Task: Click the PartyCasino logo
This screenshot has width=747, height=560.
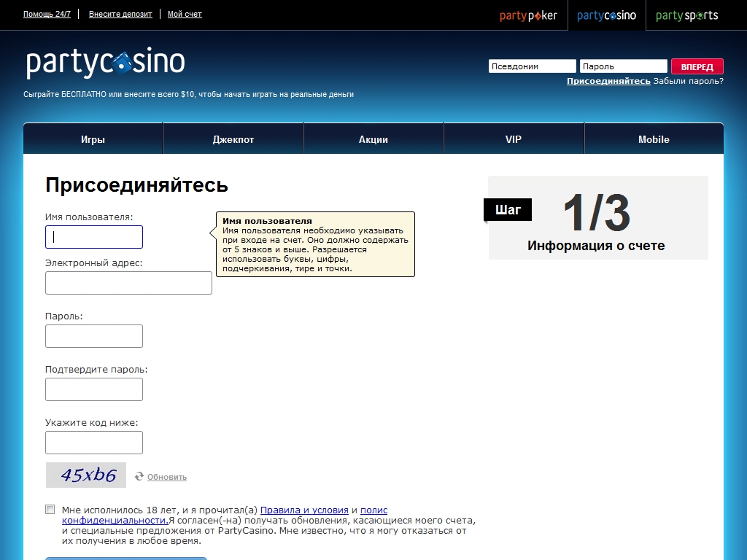Action: coord(106,63)
